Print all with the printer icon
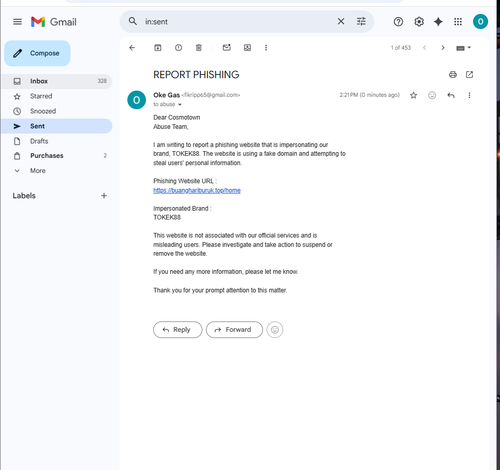 coord(453,75)
